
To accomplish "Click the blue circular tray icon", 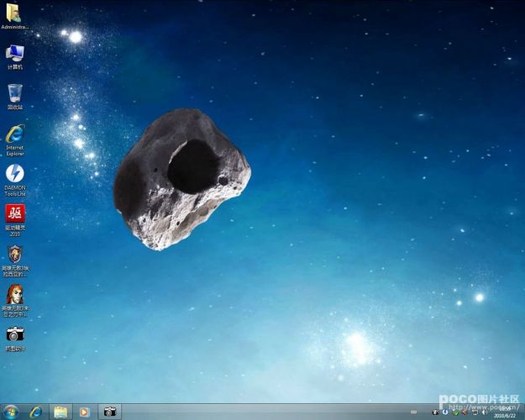I will 444,412.
